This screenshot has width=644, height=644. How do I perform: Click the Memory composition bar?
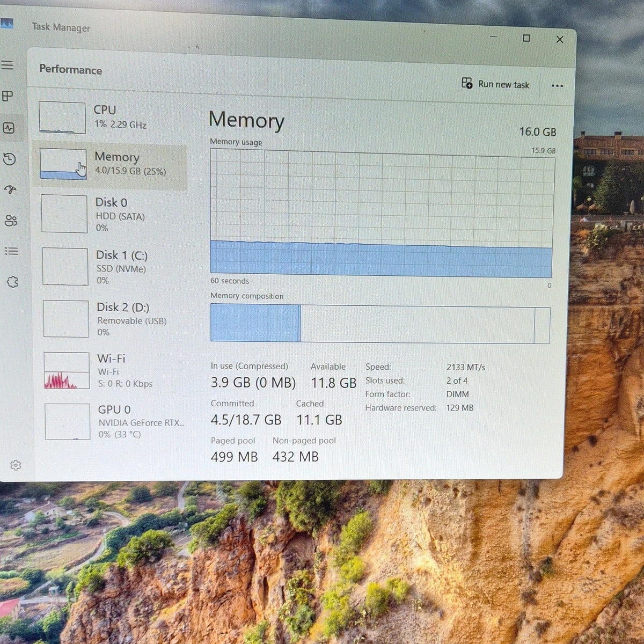(x=380, y=324)
